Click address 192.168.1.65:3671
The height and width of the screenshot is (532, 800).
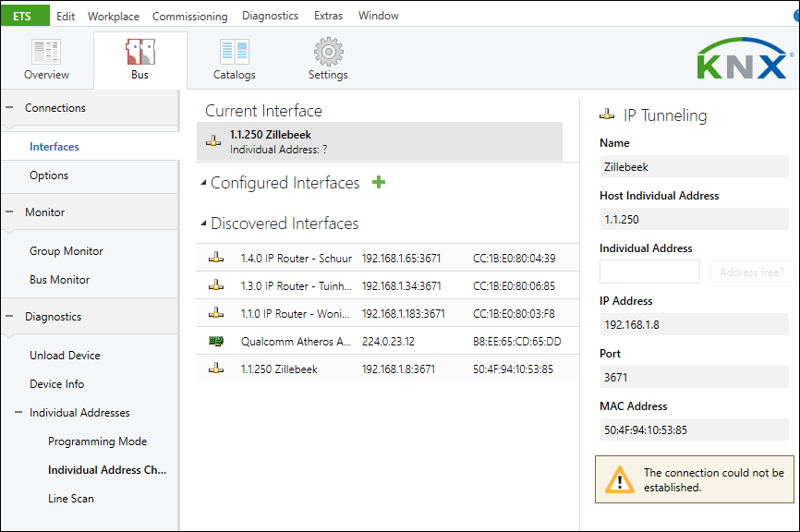(402, 259)
